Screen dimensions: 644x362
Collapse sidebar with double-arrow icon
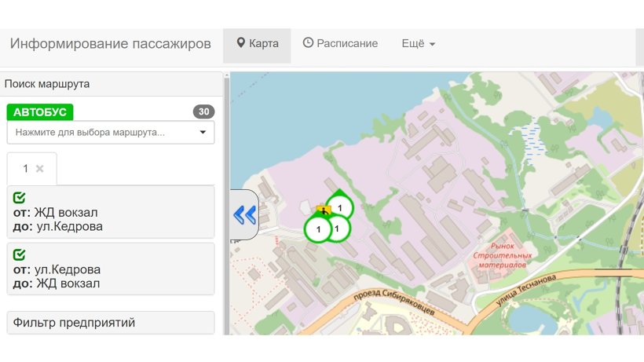(244, 214)
